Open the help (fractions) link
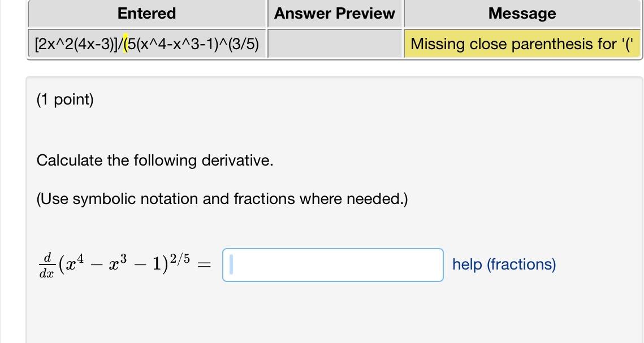 click(503, 264)
